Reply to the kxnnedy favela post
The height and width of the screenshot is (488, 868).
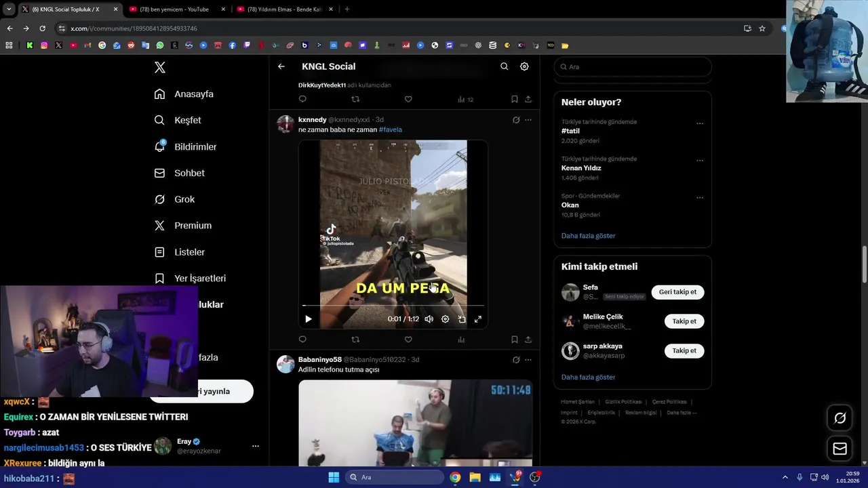[x=302, y=340]
